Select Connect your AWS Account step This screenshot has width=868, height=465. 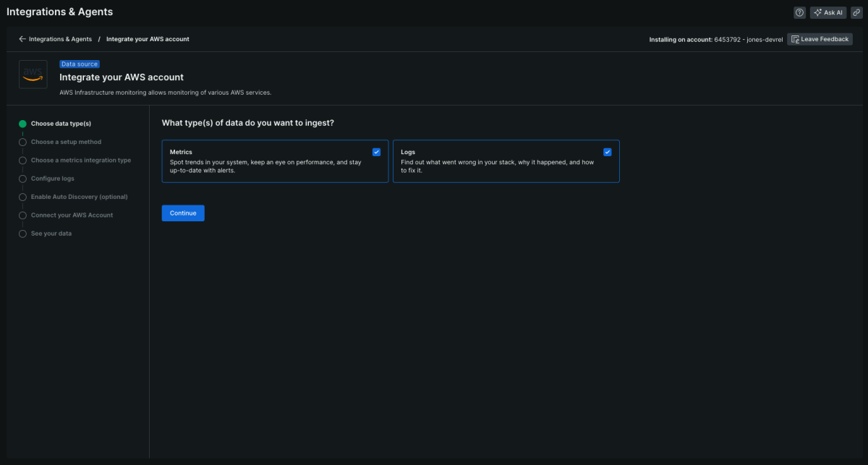[x=72, y=215]
